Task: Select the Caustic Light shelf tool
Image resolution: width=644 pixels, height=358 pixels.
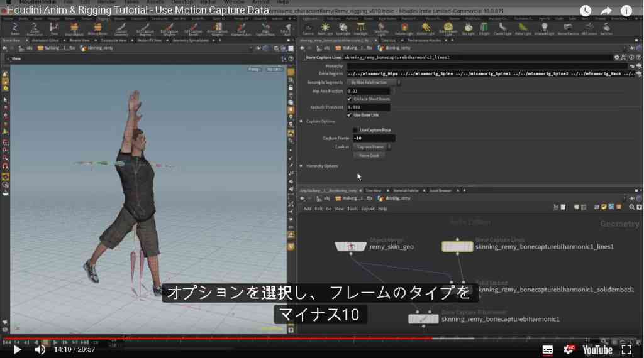Action: [x=502, y=29]
